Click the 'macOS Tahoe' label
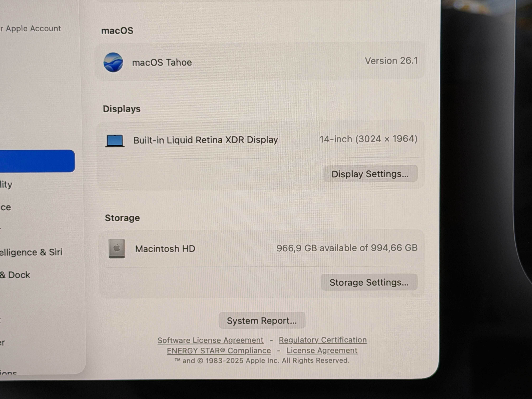Viewport: 532px width, 399px height. tap(162, 63)
